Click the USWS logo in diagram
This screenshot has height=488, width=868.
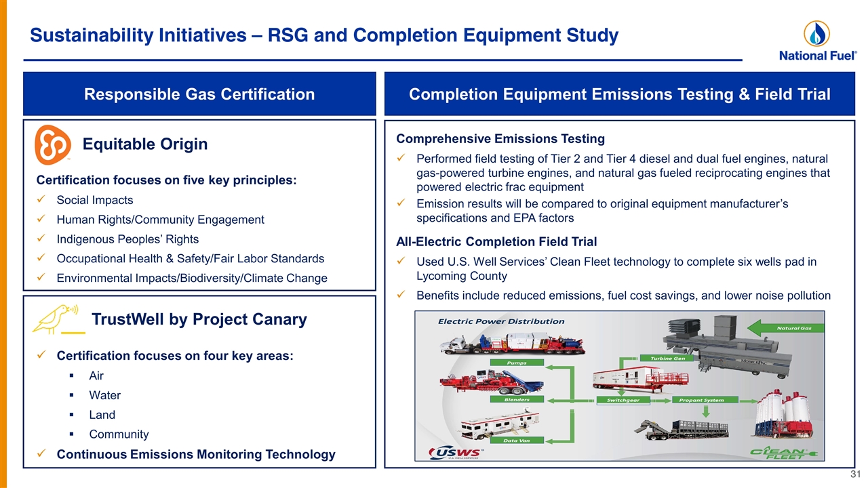click(x=456, y=453)
